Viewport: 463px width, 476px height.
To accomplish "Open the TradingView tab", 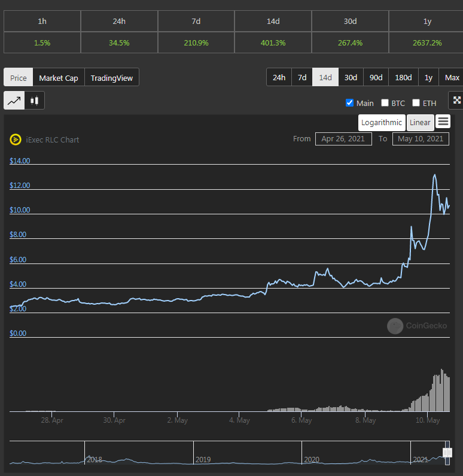I will pos(112,78).
